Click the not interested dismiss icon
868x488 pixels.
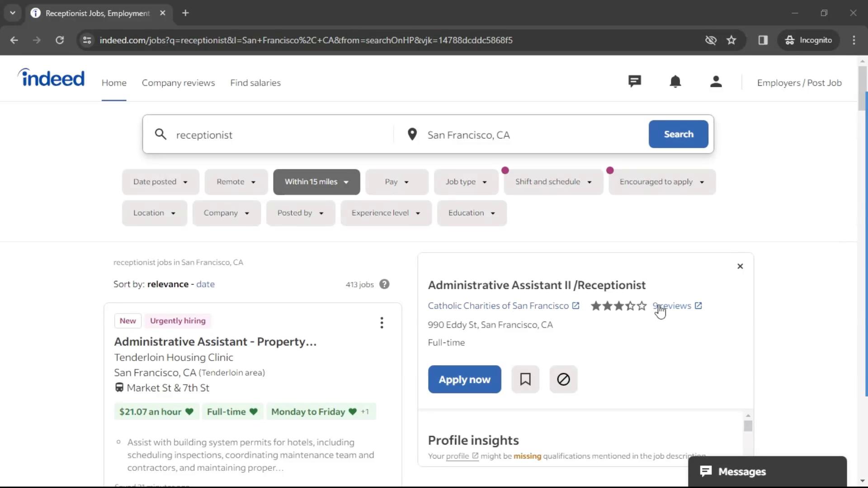click(563, 379)
